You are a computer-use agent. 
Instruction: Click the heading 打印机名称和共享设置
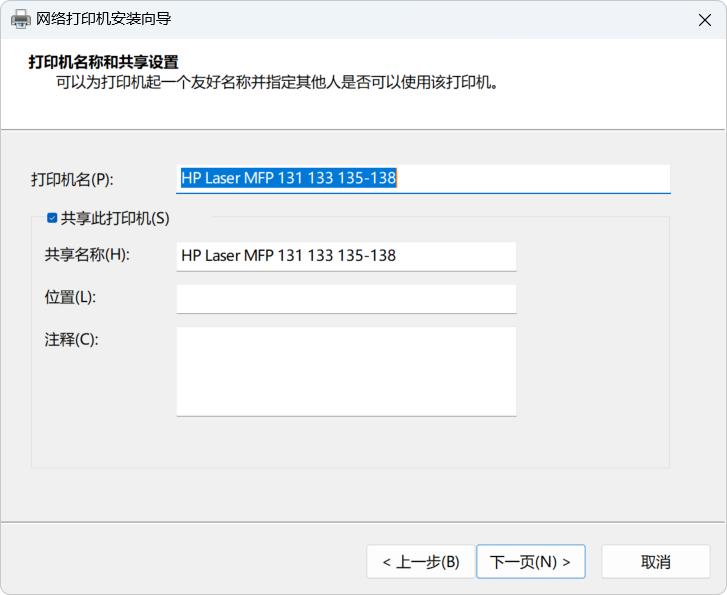(103, 62)
